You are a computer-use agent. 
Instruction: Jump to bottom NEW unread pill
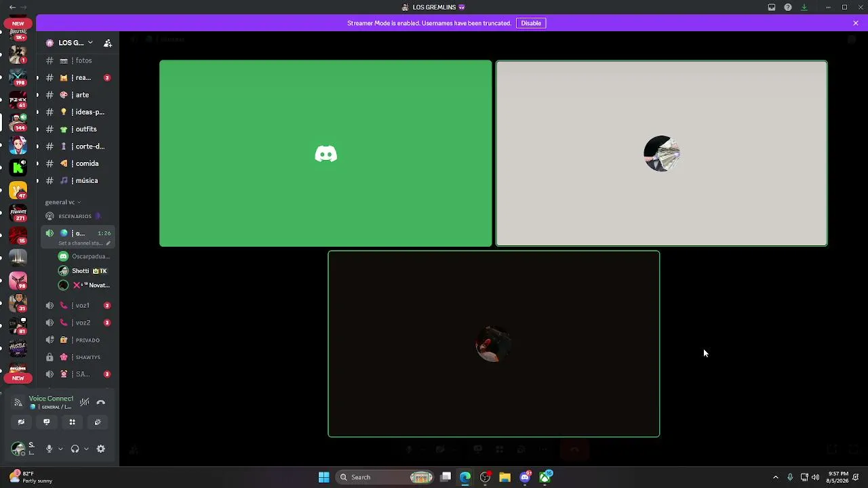pyautogui.click(x=18, y=378)
